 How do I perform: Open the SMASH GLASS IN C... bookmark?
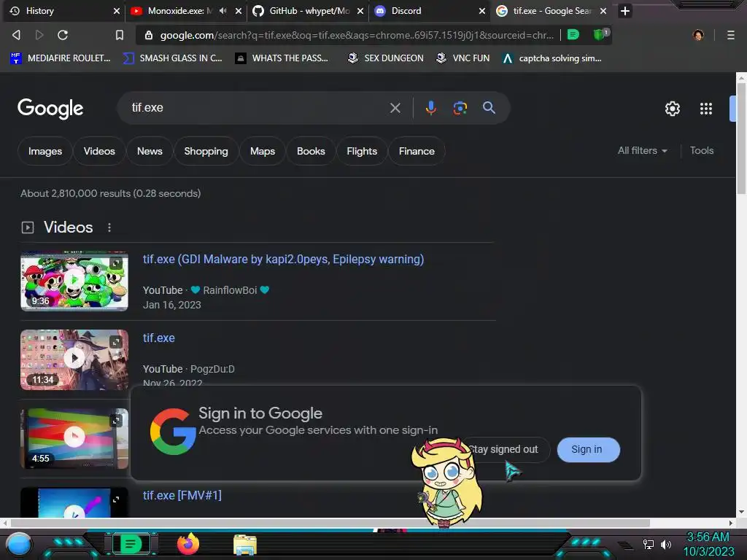(172, 58)
